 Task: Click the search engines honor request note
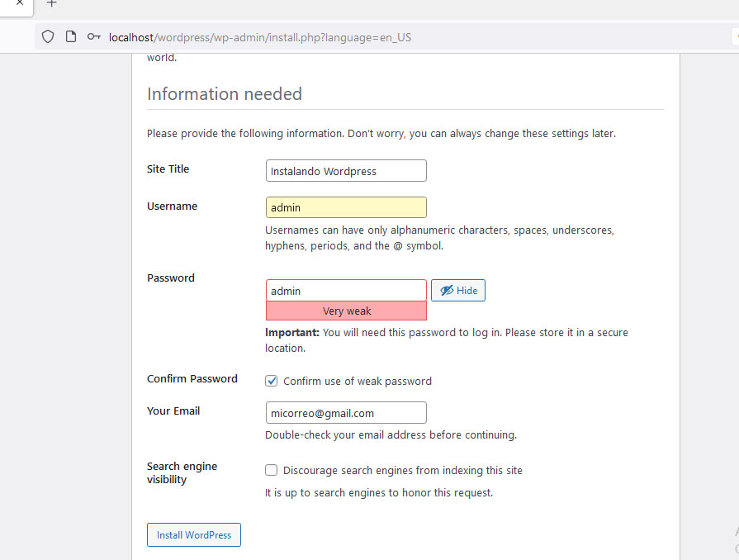click(379, 492)
